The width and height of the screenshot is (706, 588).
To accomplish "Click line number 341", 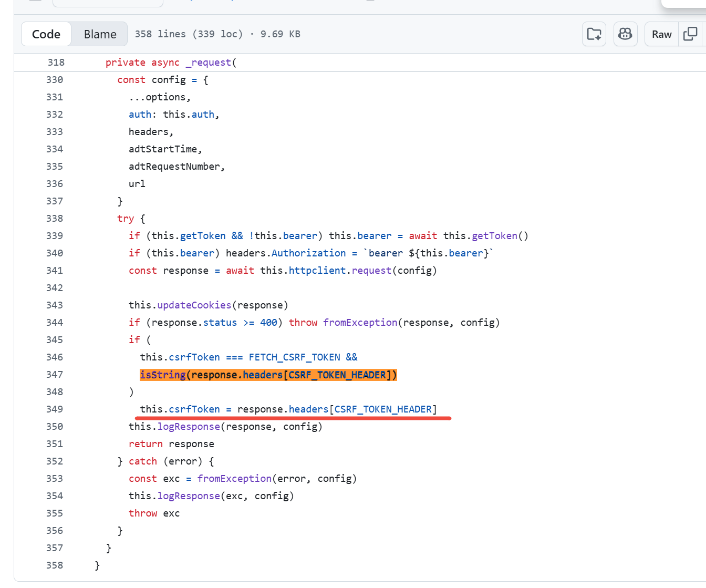I will pos(55,271).
